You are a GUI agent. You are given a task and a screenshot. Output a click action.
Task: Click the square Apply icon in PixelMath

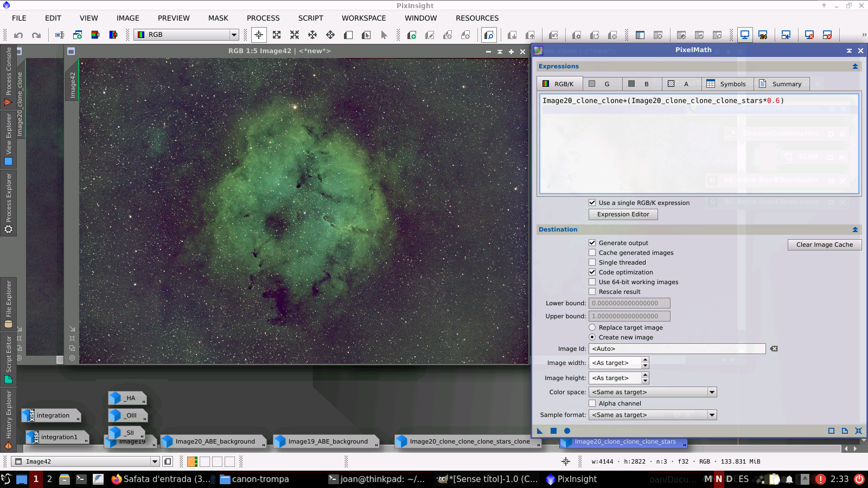[553, 431]
